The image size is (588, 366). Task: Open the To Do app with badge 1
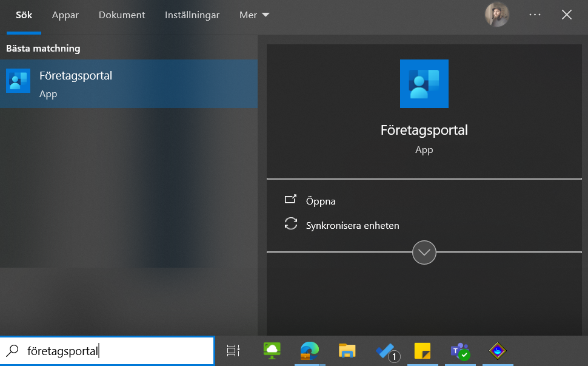tap(387, 351)
